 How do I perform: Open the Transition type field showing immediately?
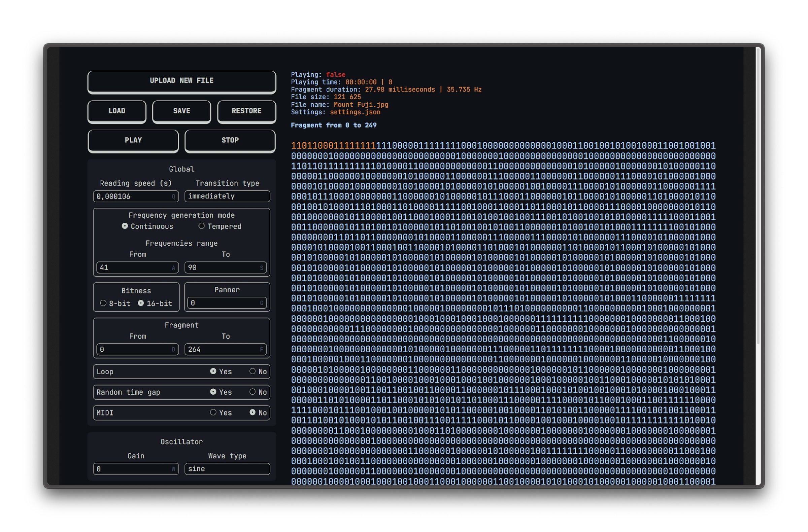[227, 196]
